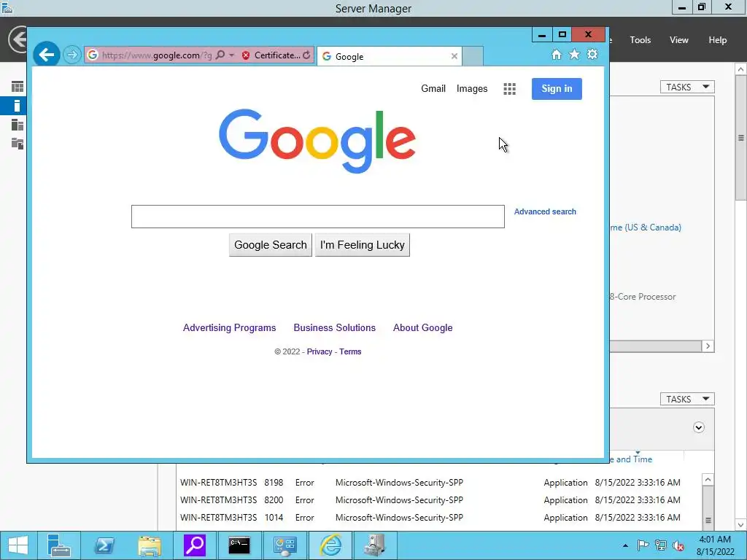The image size is (747, 560).
Task: Click the search magnifier in address bar
Action: pos(220,55)
